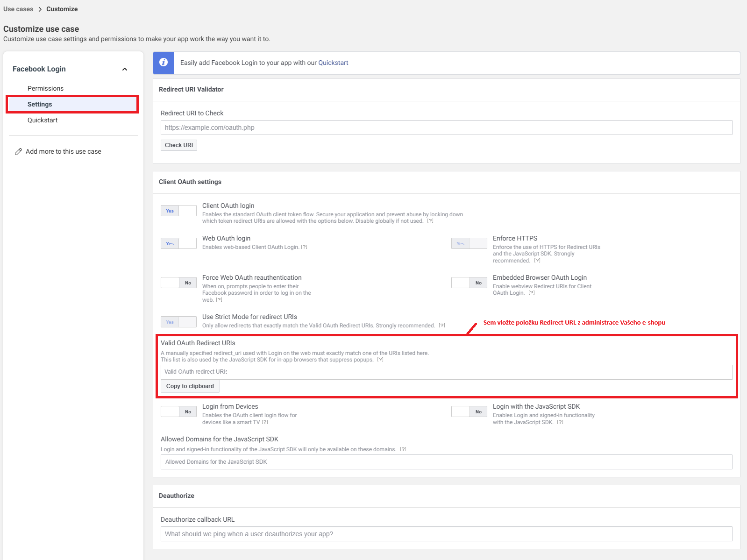The image size is (747, 560).
Task: Focus the Deauthorize callback URL field
Action: 447,534
